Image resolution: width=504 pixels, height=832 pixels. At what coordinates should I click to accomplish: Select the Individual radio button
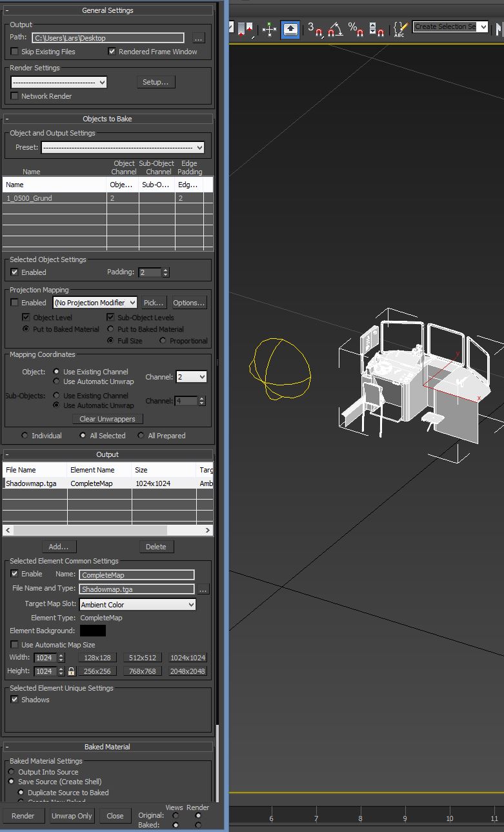coord(25,436)
